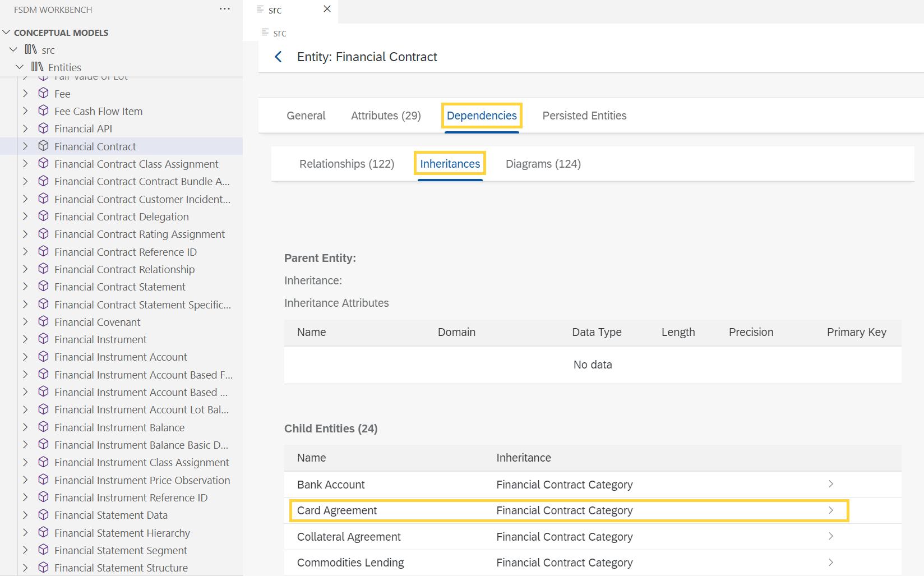This screenshot has width=924, height=576.
Task: Open the Diagrams (124) sub-tab
Action: pyautogui.click(x=543, y=164)
